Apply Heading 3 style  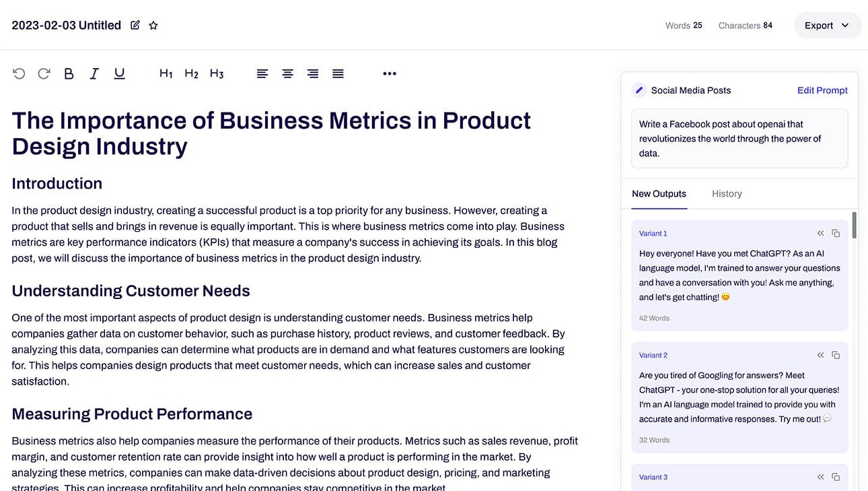point(217,73)
